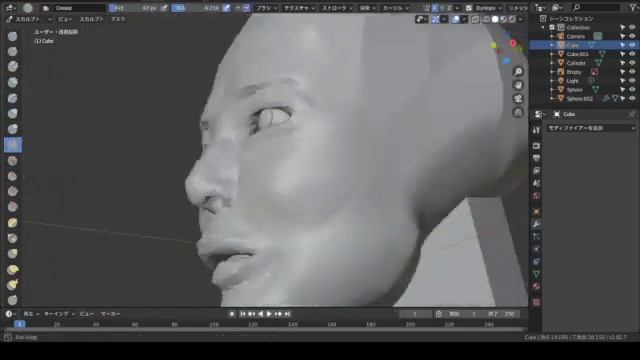
Task: Select Cube.001 in the outliner
Action: click(x=578, y=54)
